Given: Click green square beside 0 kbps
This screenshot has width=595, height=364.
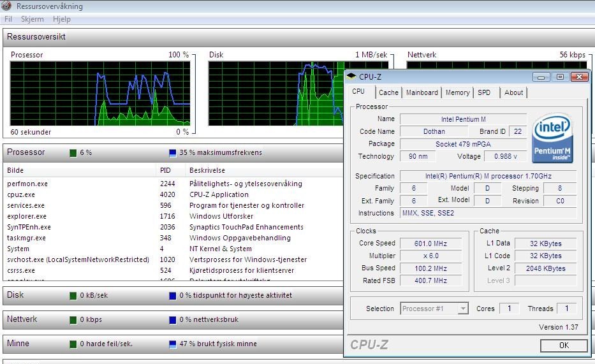Looking at the screenshot, I should click(x=73, y=320).
